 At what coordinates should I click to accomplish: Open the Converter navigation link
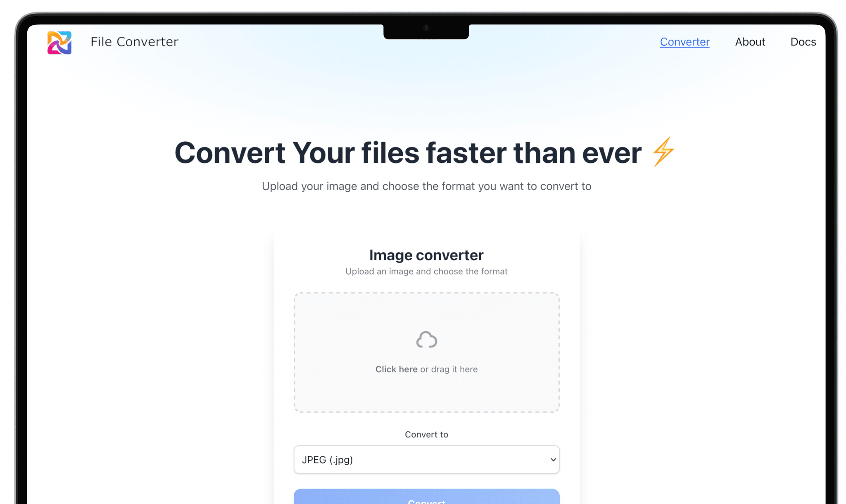[x=684, y=42]
